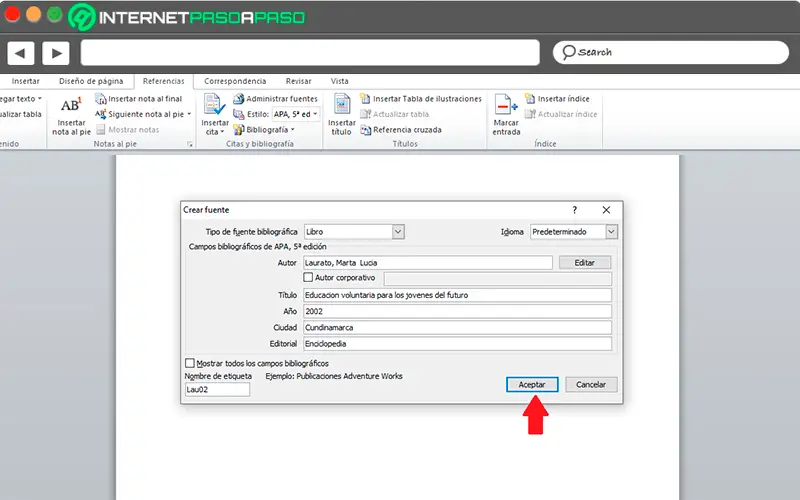Click into the Año field
Viewport: 800px width, 500px height.
click(457, 311)
